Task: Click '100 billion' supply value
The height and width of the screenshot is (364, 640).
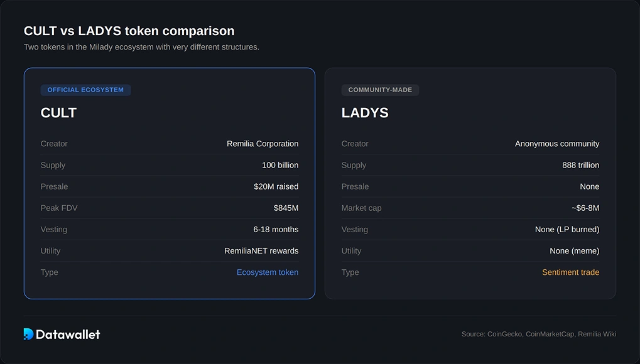Action: (x=280, y=165)
